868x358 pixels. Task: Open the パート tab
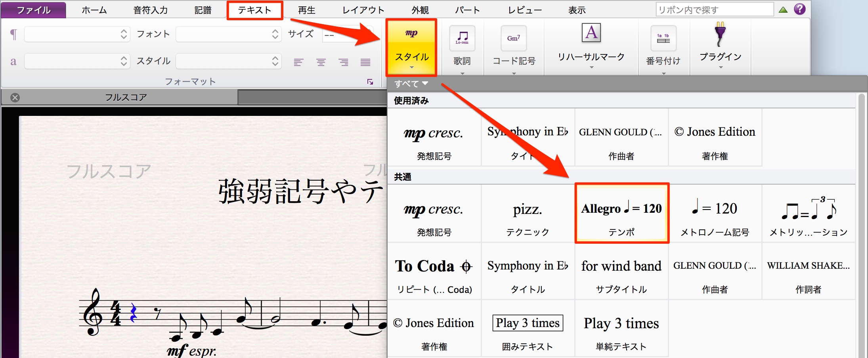click(x=467, y=10)
